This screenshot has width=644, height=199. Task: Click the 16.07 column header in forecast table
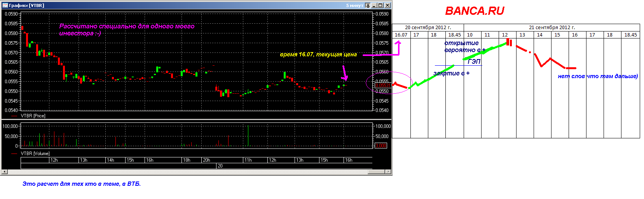tap(401, 35)
